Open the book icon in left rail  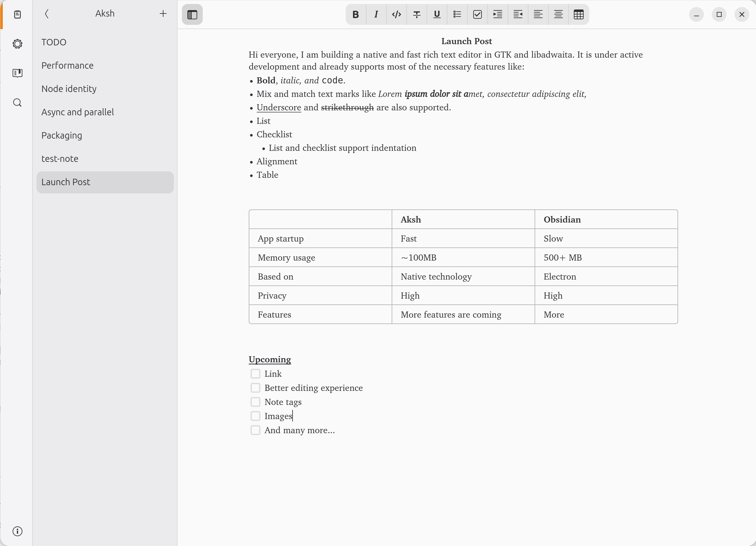[x=17, y=73]
